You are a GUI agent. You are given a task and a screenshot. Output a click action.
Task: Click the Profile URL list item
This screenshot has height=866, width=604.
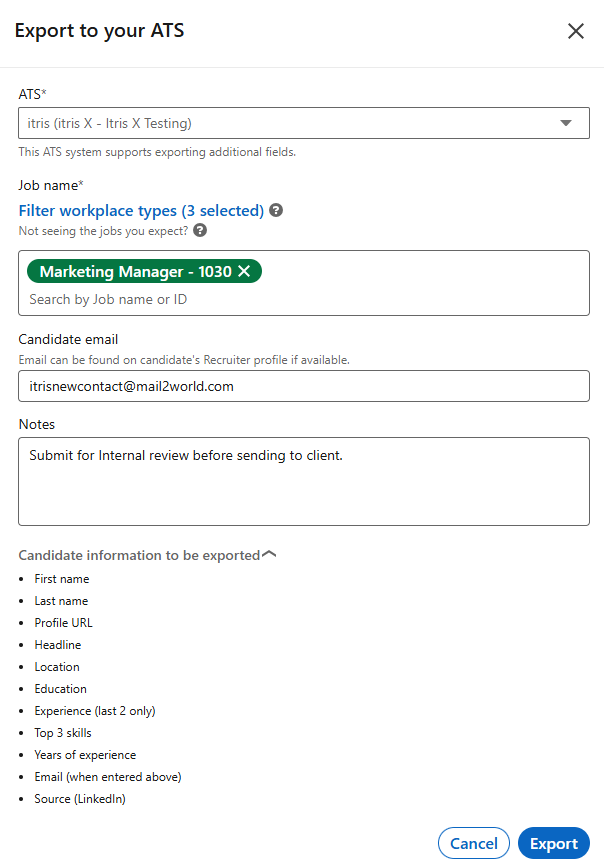tap(63, 622)
